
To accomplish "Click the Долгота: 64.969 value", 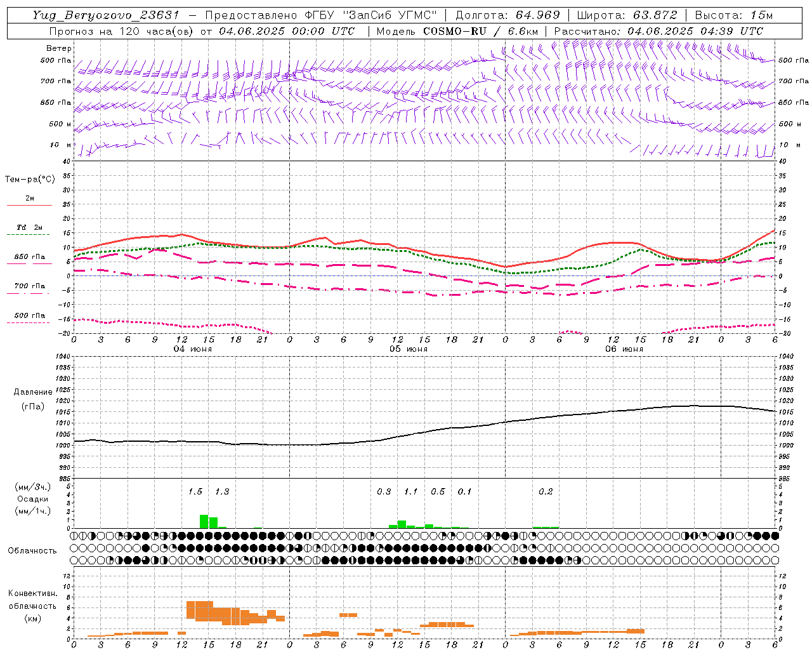I will point(507,15).
